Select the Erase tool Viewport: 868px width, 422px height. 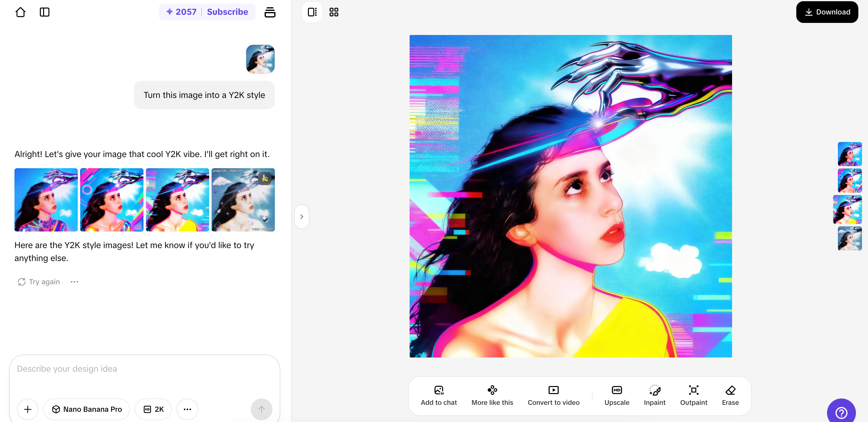730,390
